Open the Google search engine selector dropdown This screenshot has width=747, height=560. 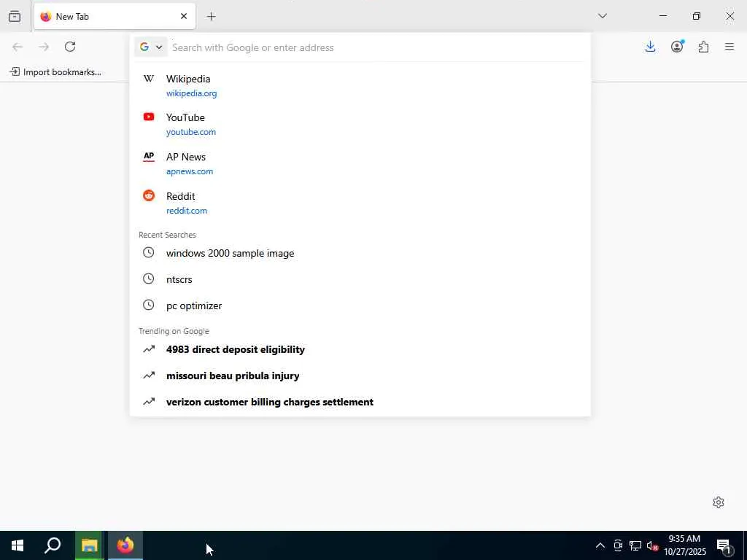tap(150, 47)
